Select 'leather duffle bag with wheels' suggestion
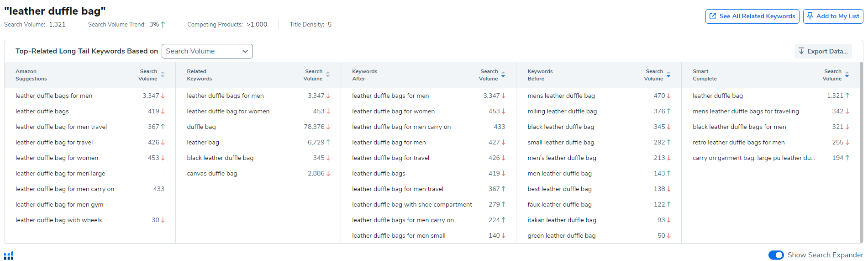The image size is (868, 261). (x=58, y=220)
